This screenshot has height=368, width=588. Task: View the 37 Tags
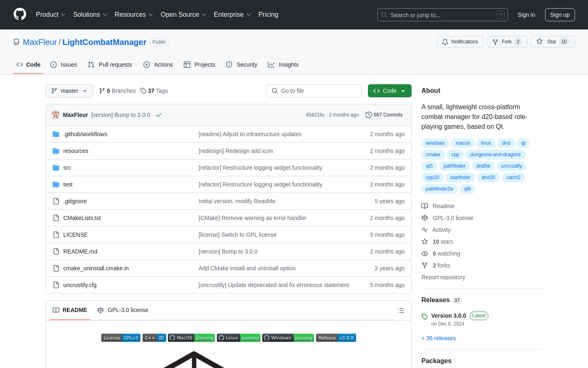[x=154, y=91]
